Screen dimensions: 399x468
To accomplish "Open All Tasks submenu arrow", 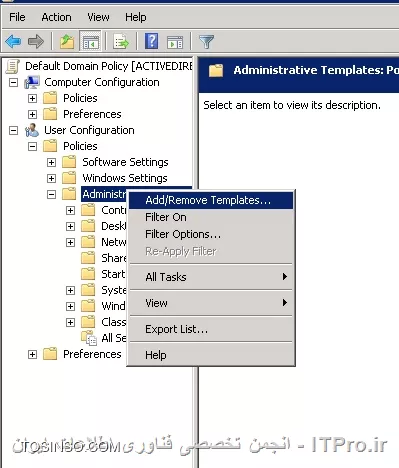I will (x=284, y=277).
